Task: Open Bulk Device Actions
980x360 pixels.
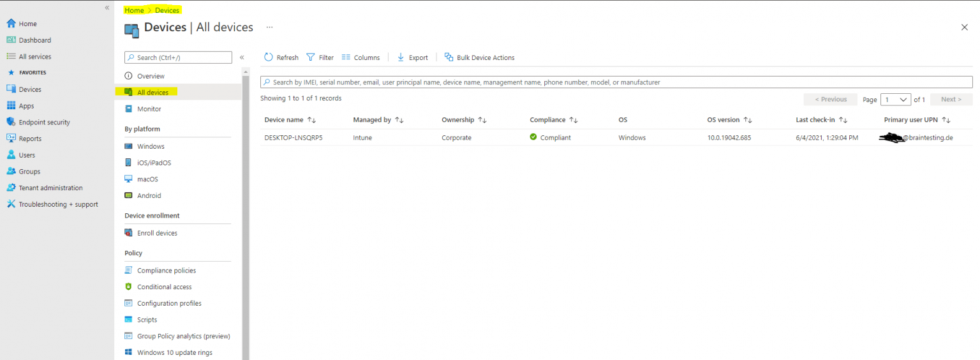Action: pos(479,57)
